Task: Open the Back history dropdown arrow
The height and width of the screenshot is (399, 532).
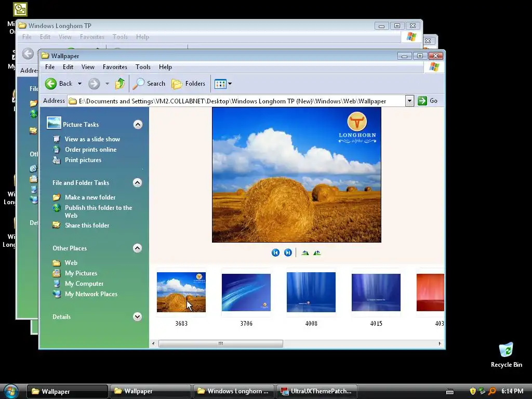Action: point(79,84)
